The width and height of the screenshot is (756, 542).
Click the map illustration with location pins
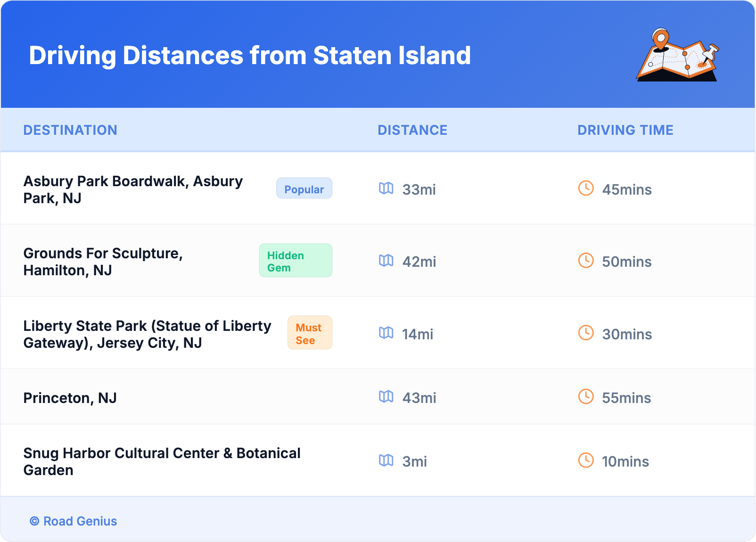[x=677, y=55]
